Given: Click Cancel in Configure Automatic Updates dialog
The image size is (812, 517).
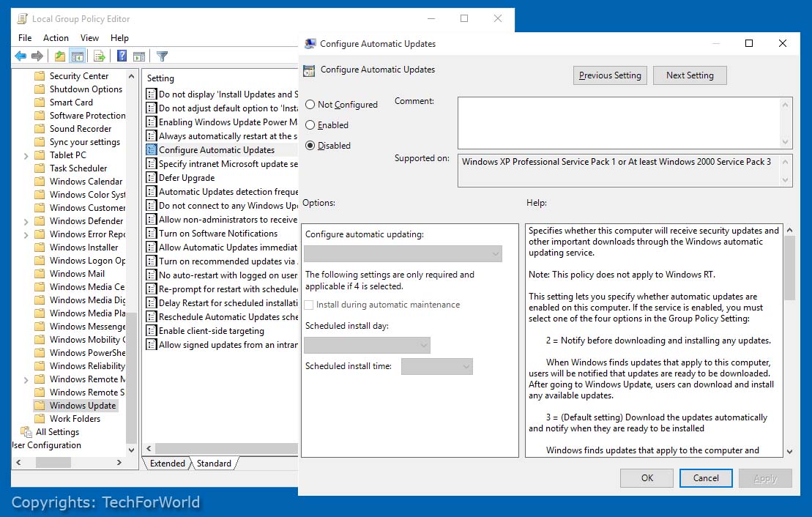Looking at the screenshot, I should [706, 478].
